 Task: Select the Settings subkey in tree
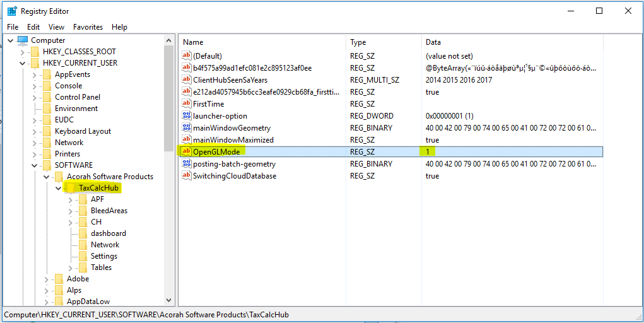[103, 256]
